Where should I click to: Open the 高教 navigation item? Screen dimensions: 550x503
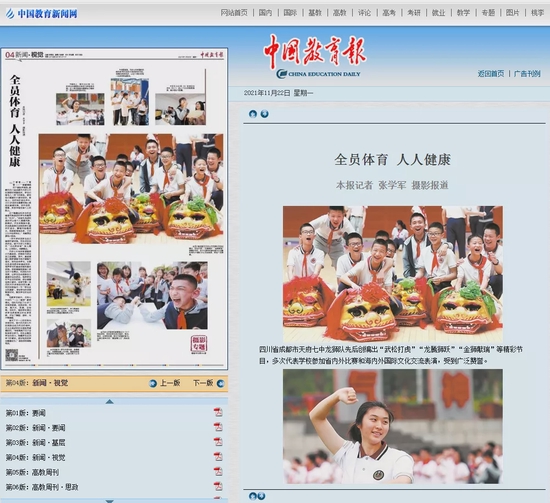[x=340, y=13]
